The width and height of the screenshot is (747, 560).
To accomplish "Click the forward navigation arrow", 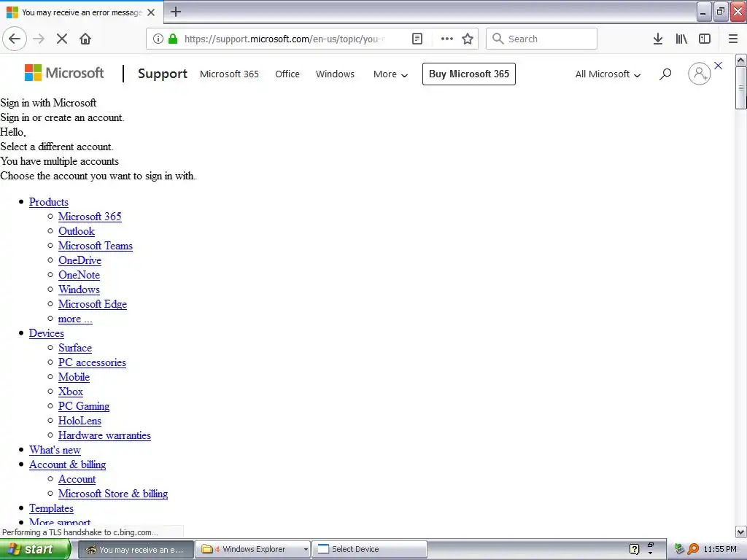I will click(x=39, y=39).
